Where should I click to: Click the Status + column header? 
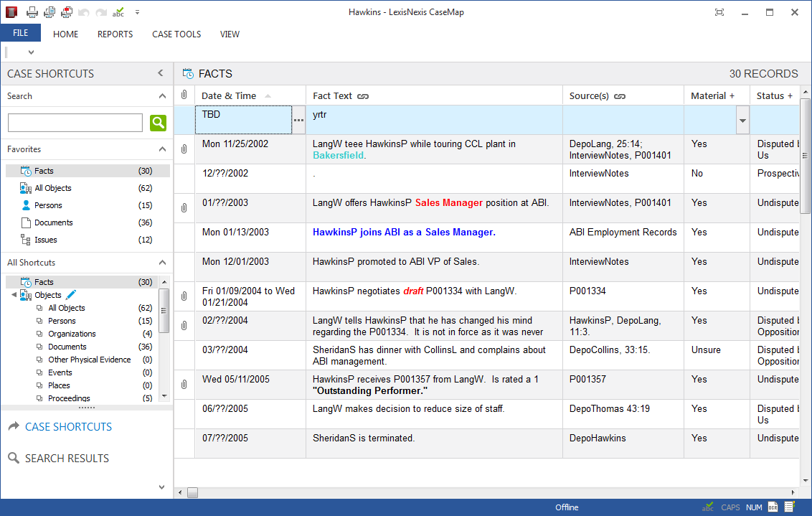click(x=774, y=96)
